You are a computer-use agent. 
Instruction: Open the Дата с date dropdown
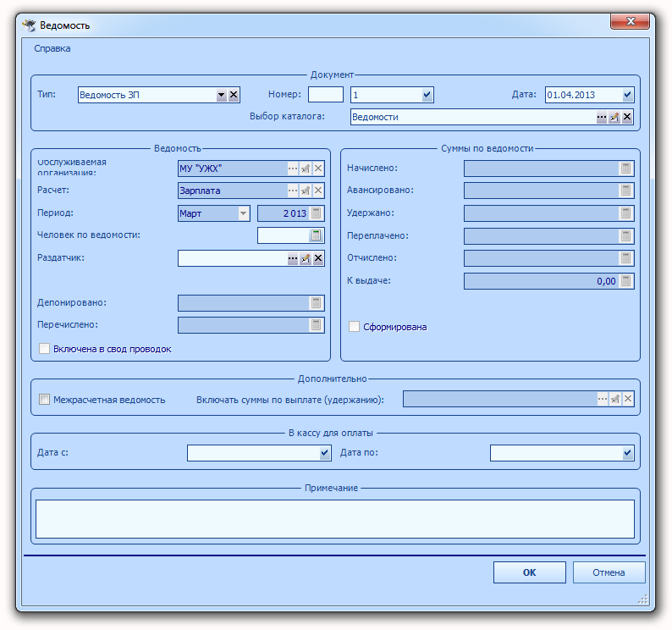[325, 453]
